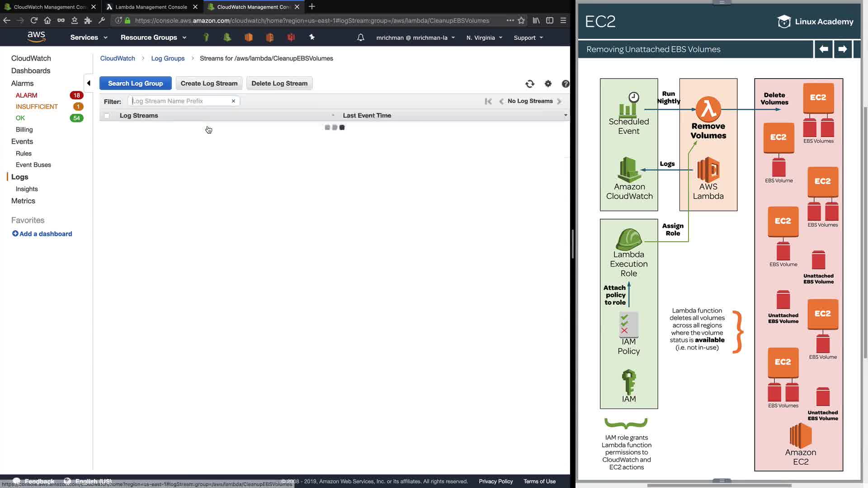Expand the Services dropdown menu
Viewport: 868px width, 488px height.
(x=89, y=38)
